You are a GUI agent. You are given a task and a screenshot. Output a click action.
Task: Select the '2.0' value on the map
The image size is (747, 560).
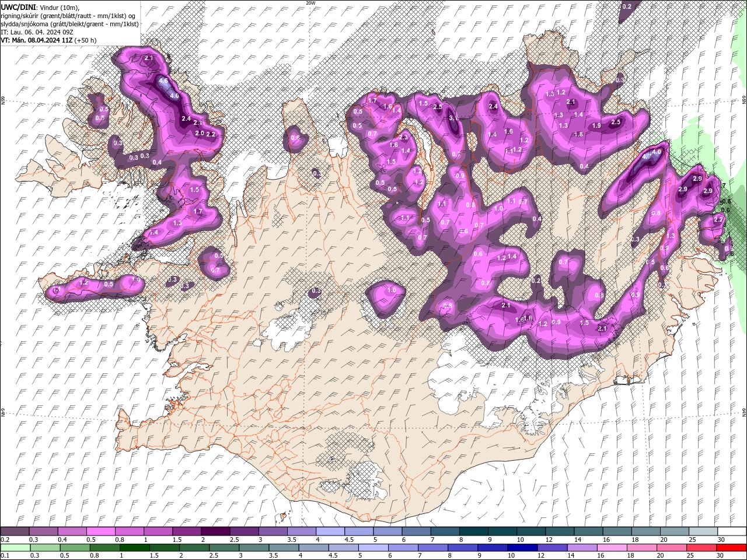point(200,134)
